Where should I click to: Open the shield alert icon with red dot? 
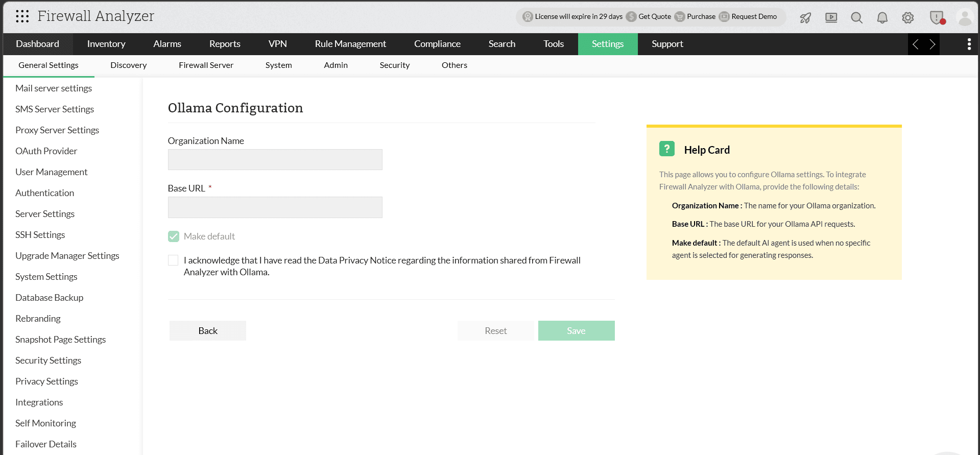[x=937, y=18]
